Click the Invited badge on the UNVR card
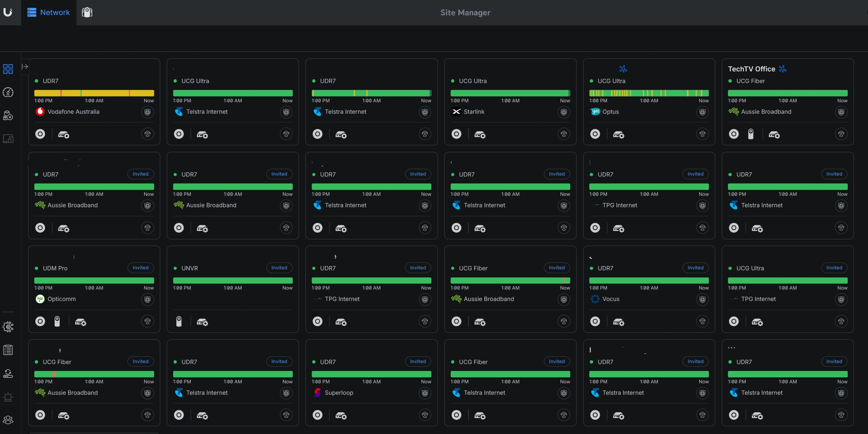868x434 pixels. click(279, 268)
